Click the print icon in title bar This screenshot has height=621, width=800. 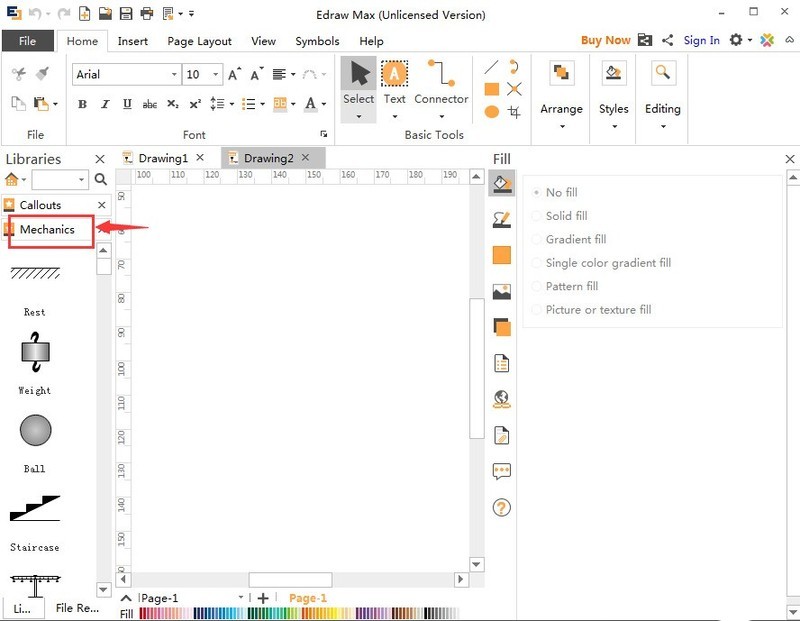[x=147, y=14]
